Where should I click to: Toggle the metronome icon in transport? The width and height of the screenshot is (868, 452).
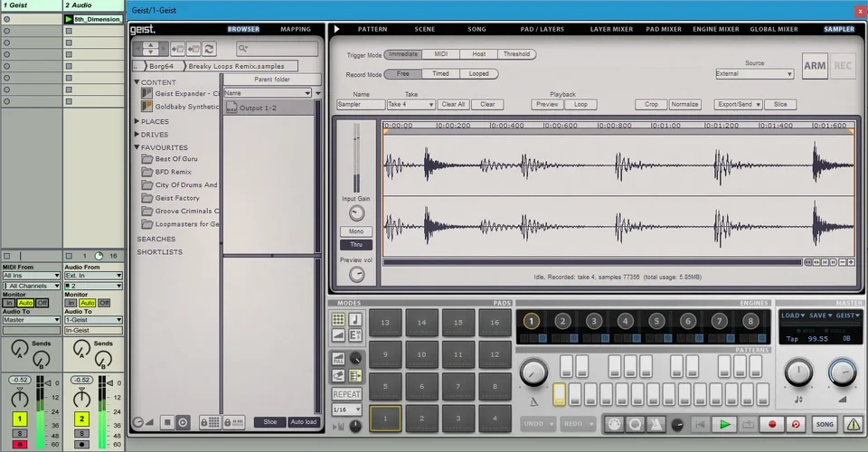click(x=656, y=424)
